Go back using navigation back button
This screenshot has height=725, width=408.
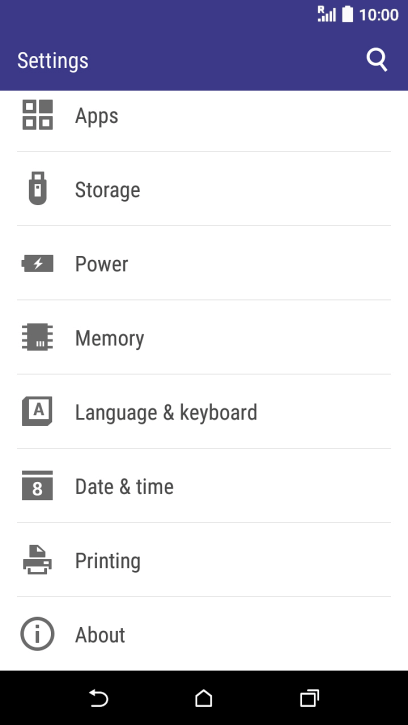click(x=99, y=698)
